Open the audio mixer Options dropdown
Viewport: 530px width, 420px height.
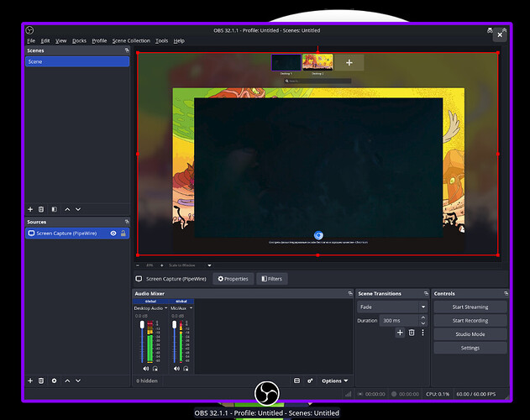point(334,381)
